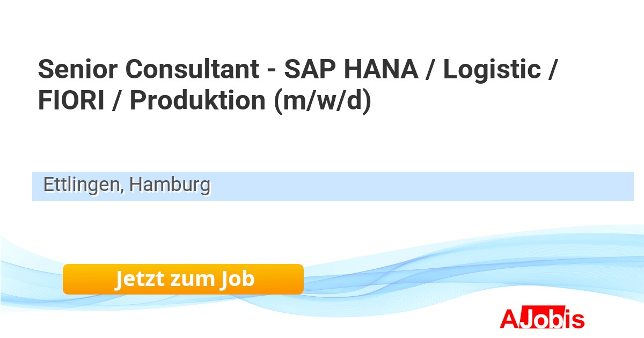Select the "Hamburg" location text
This screenshot has height=338, width=644.
pos(170,185)
